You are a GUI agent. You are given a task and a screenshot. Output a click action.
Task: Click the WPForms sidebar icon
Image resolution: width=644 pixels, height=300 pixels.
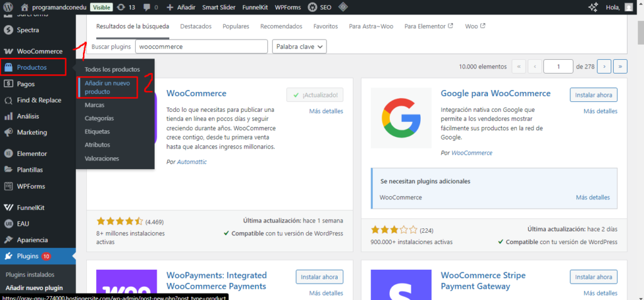[x=8, y=186]
